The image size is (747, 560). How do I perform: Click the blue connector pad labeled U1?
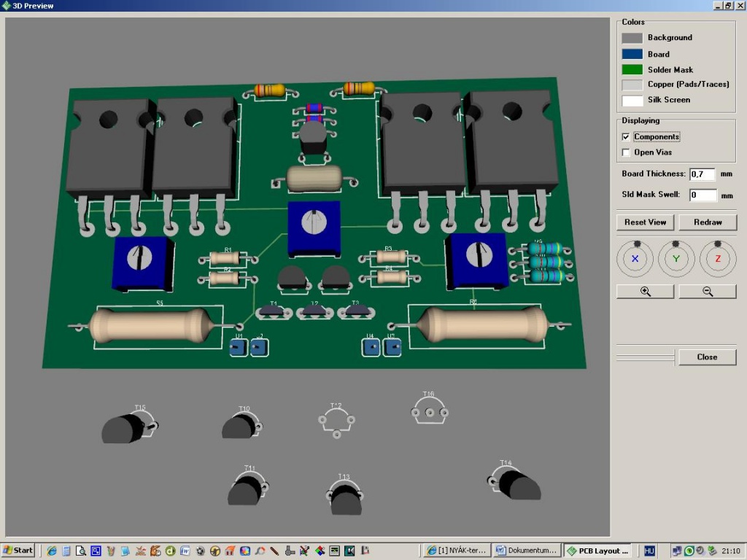coord(239,348)
